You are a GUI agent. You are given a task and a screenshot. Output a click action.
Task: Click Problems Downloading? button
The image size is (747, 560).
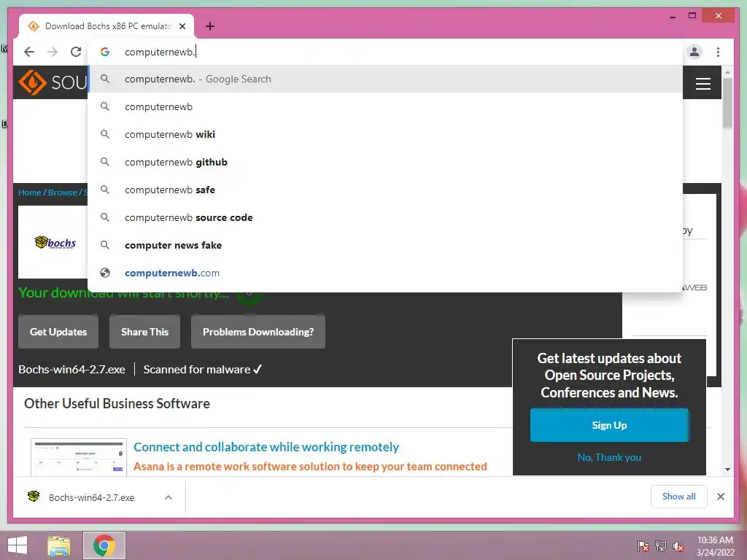pos(258,332)
